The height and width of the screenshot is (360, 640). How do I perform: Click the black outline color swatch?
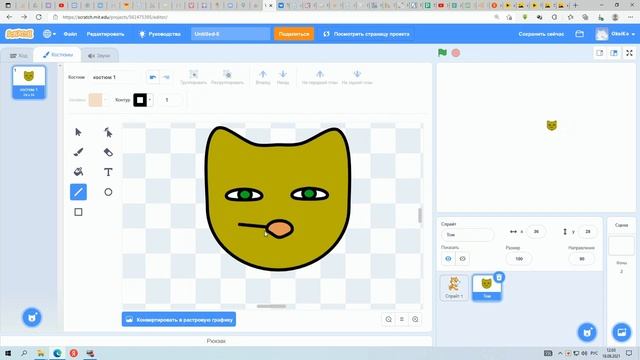pos(140,100)
